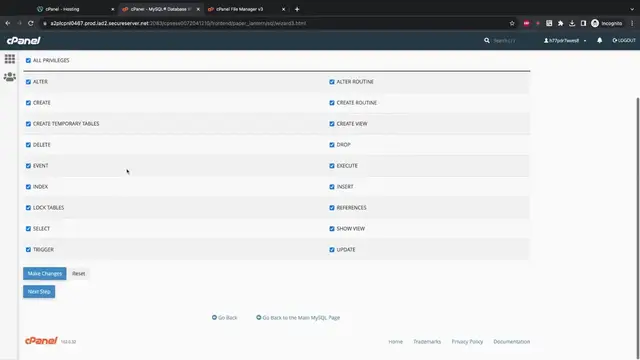Click the cPanel logo in header
Image resolution: width=640 pixels, height=360 pixels.
tap(24, 40)
